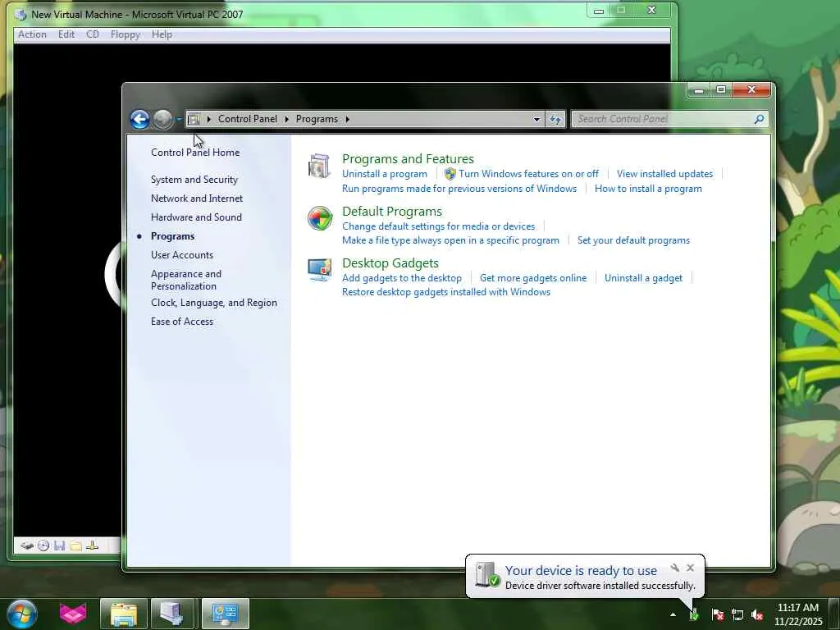Click the Desktop Gadgets icon

pyautogui.click(x=319, y=269)
